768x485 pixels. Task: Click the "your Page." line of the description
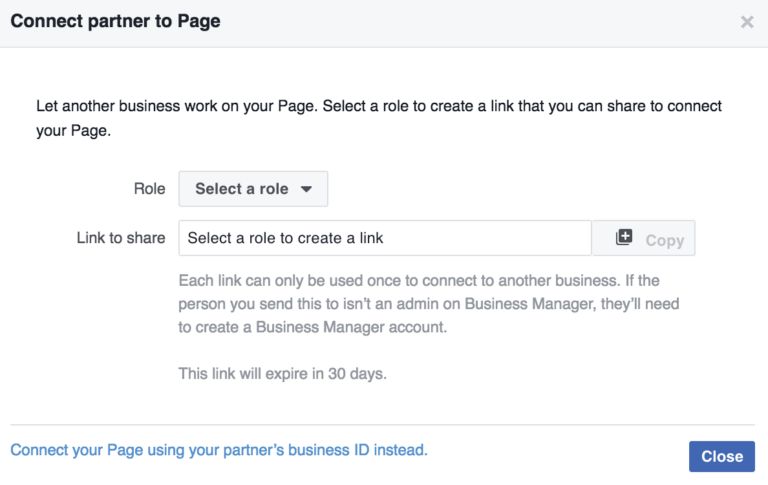tap(73, 131)
